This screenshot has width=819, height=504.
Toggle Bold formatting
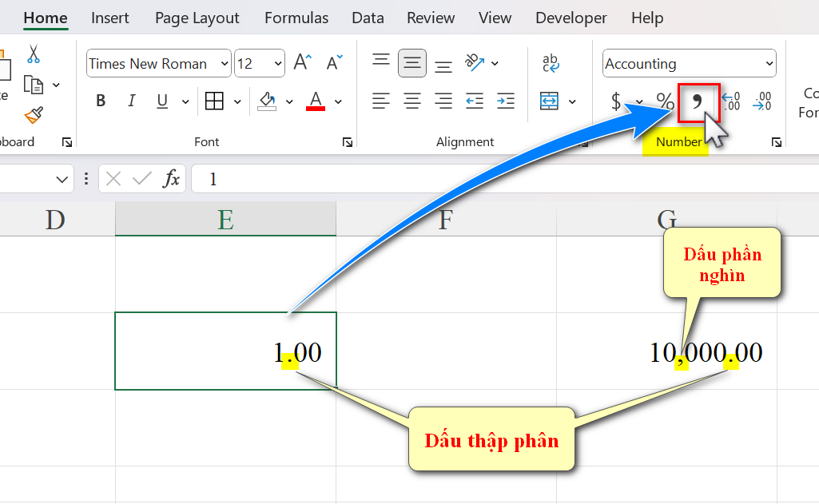point(101,101)
